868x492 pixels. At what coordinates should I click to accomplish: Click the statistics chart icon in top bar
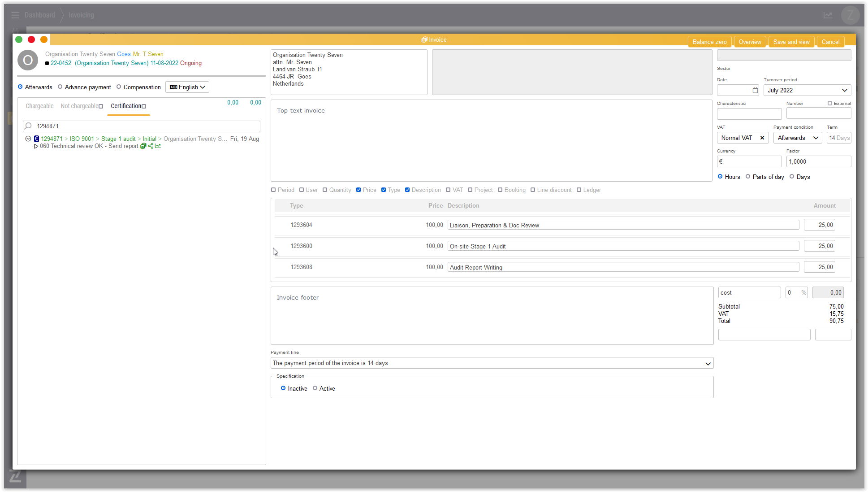828,15
